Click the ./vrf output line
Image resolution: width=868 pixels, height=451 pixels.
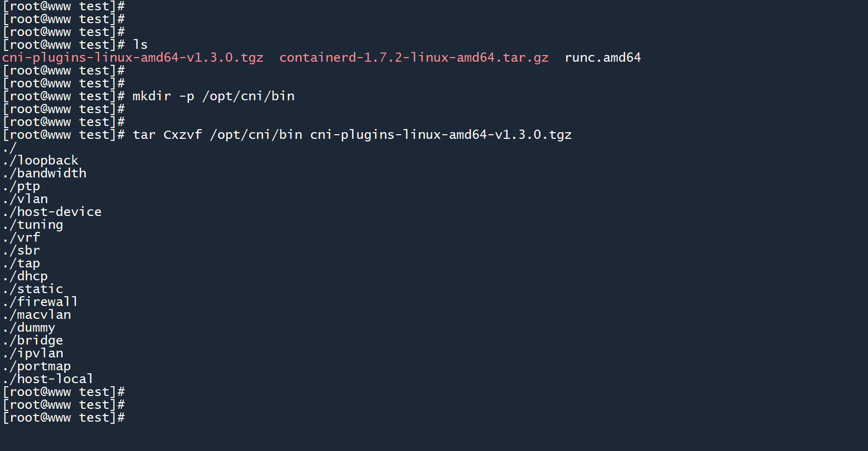pyautogui.click(x=22, y=238)
